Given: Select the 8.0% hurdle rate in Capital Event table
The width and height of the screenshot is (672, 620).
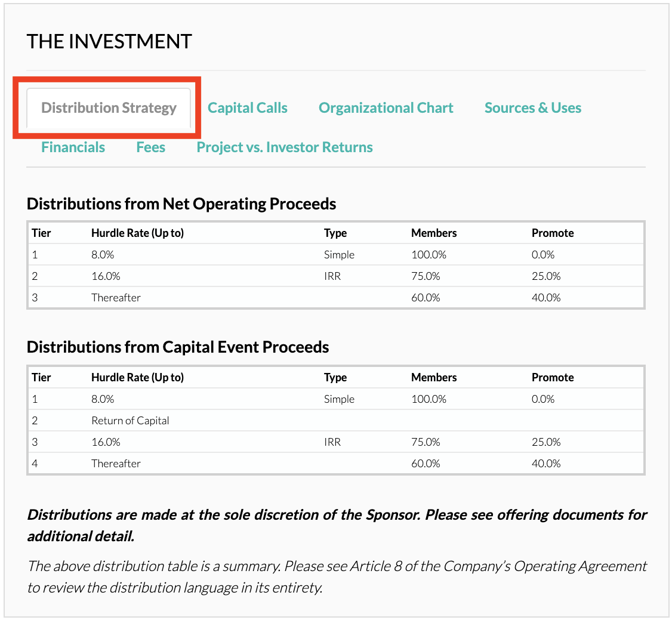Looking at the screenshot, I should pyautogui.click(x=103, y=399).
